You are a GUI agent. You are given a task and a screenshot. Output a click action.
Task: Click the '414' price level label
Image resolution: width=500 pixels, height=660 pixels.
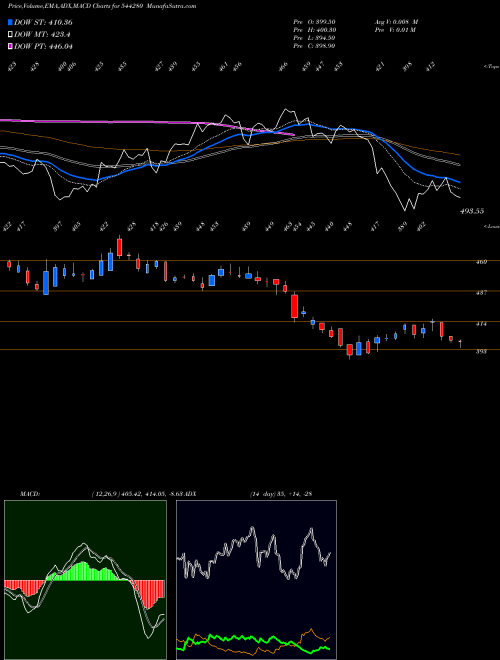pyautogui.click(x=481, y=324)
